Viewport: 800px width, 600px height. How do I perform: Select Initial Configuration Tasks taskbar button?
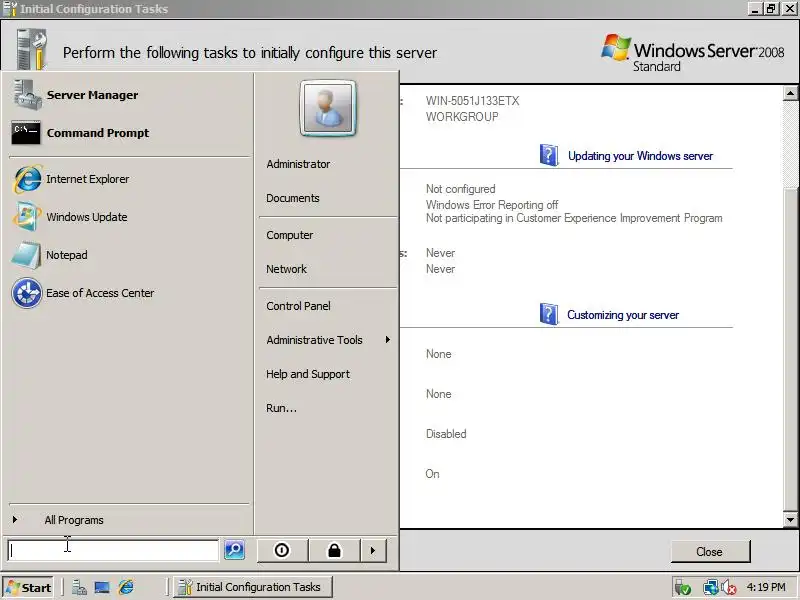pyautogui.click(x=253, y=587)
